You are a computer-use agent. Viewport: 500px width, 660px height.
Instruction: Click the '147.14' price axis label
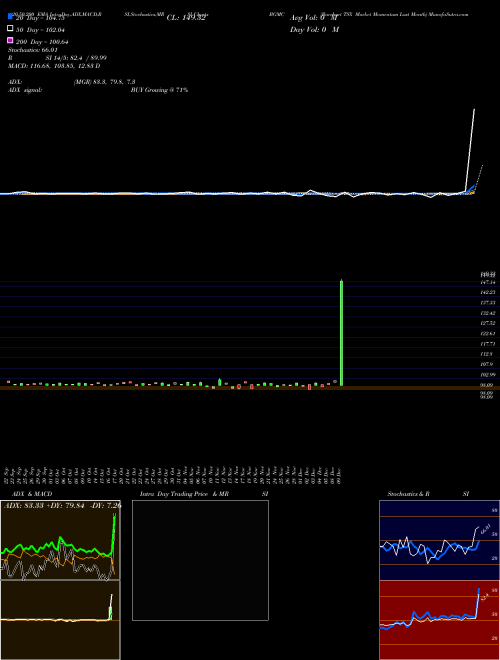tap(487, 282)
